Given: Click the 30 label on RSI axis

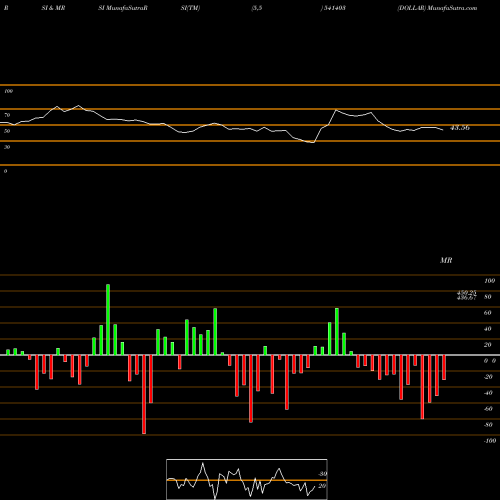Looking at the screenshot, I should [x=7, y=147].
